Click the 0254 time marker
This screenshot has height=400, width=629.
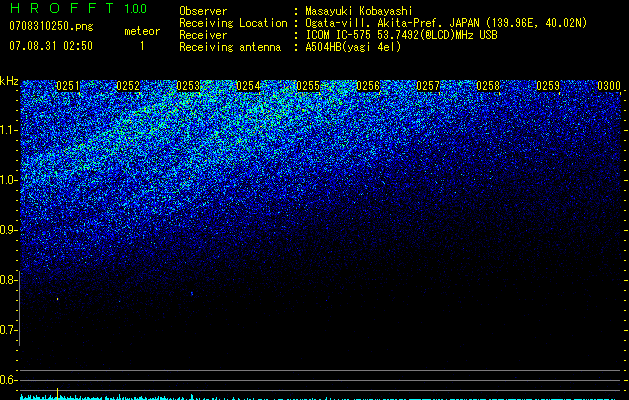point(248,86)
